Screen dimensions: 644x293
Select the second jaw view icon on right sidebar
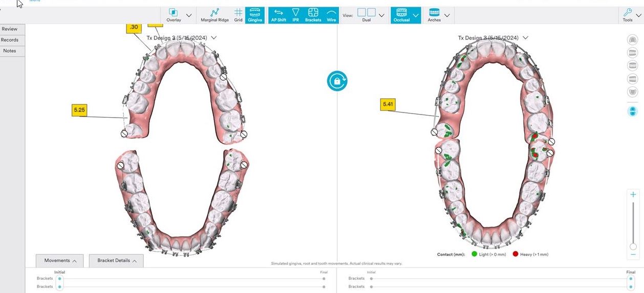tap(633, 52)
